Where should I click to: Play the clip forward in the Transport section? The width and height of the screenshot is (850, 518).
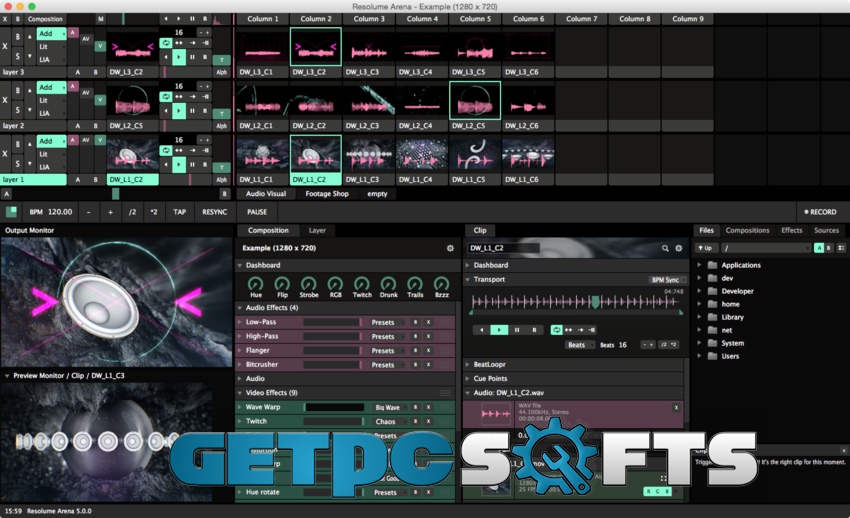pyautogui.click(x=499, y=330)
